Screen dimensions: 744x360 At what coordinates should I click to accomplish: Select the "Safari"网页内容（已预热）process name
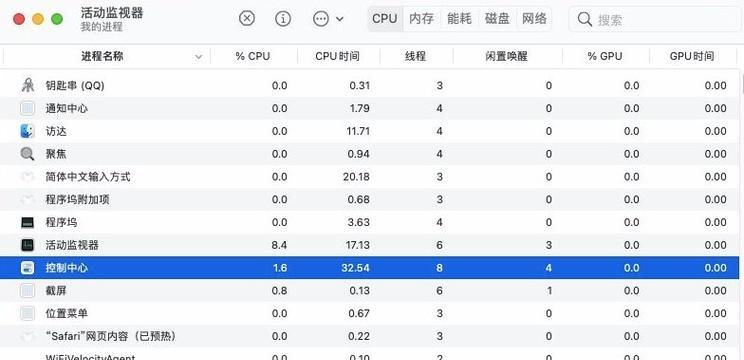point(111,336)
